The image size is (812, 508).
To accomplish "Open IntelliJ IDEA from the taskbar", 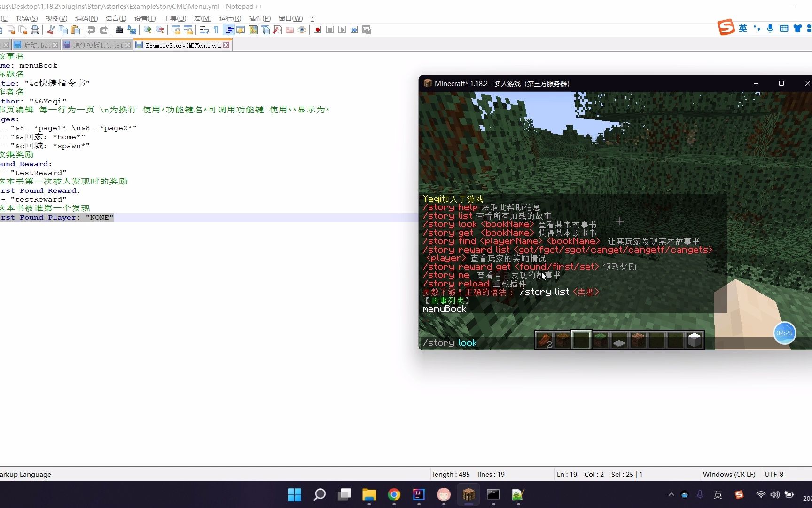I will coord(419,495).
